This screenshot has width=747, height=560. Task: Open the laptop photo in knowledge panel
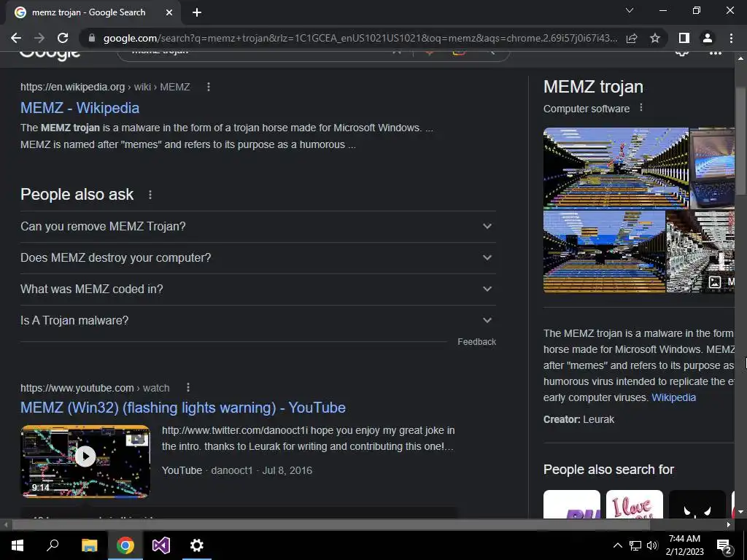click(x=713, y=168)
